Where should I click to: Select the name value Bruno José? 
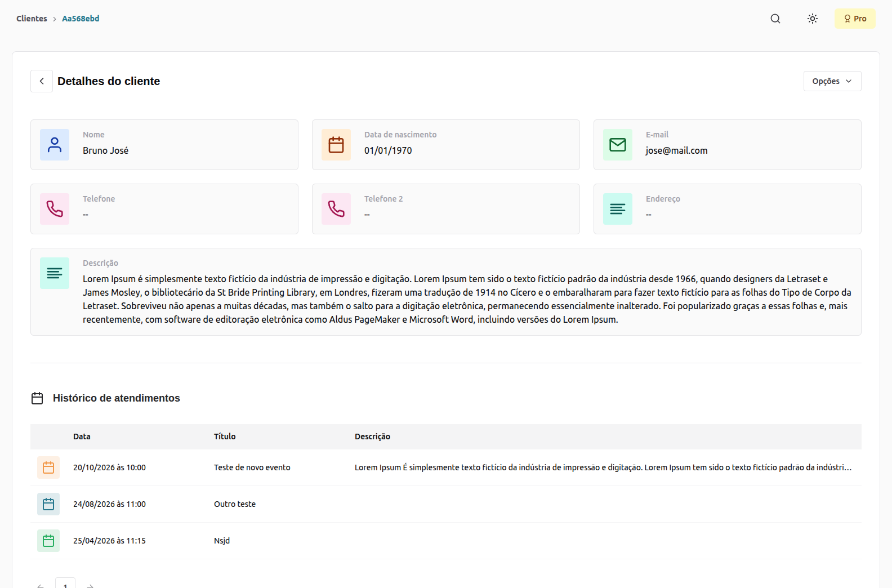[105, 150]
